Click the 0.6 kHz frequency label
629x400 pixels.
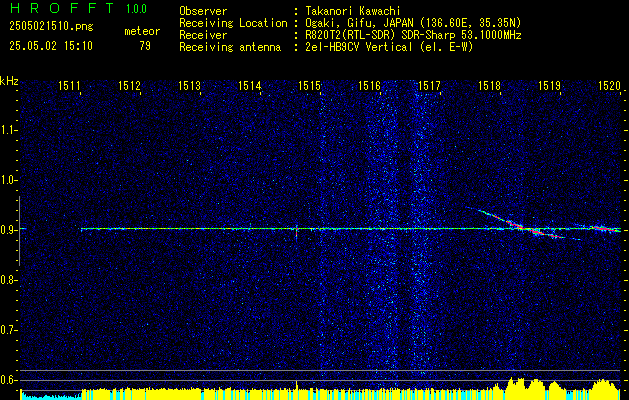pyautogui.click(x=7, y=380)
